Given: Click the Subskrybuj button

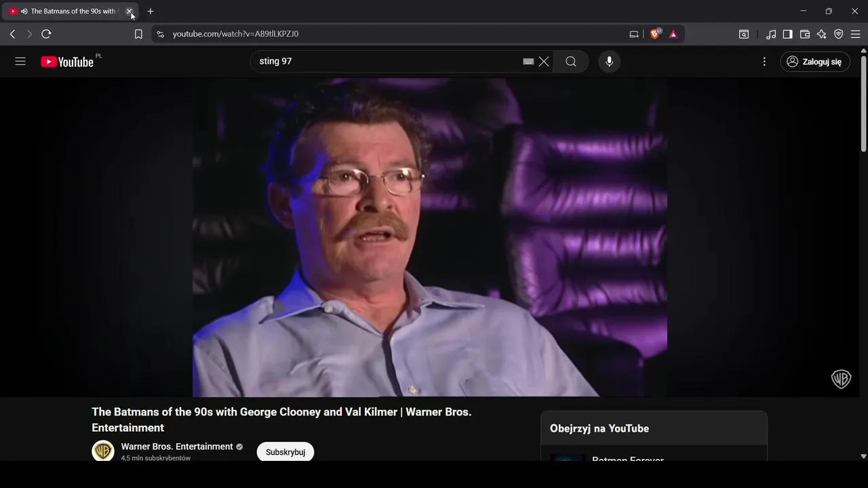Looking at the screenshot, I should [285, 452].
